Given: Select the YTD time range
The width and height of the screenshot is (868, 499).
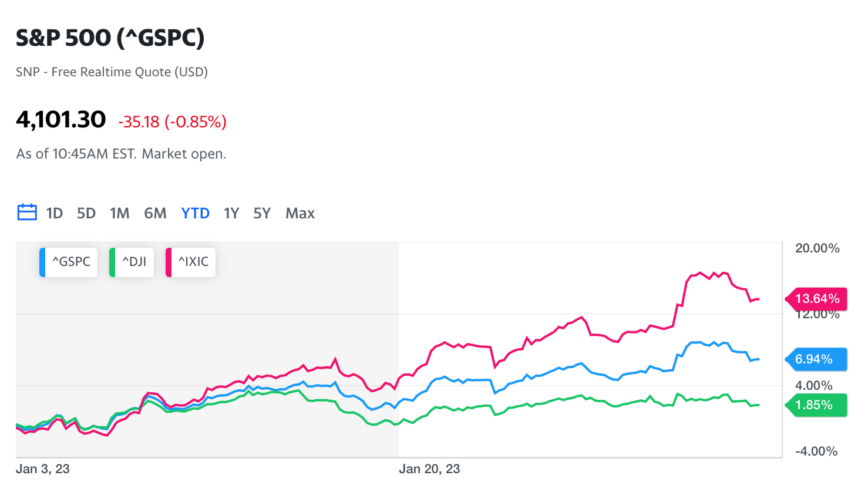Looking at the screenshot, I should click(196, 213).
